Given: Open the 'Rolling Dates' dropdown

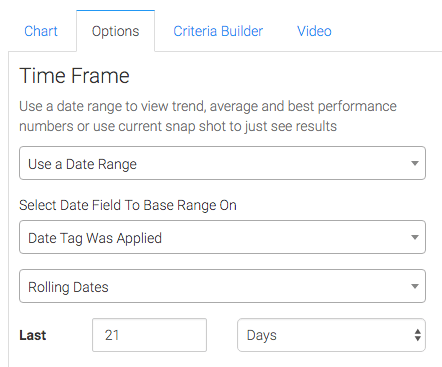Looking at the screenshot, I should click(222, 286).
